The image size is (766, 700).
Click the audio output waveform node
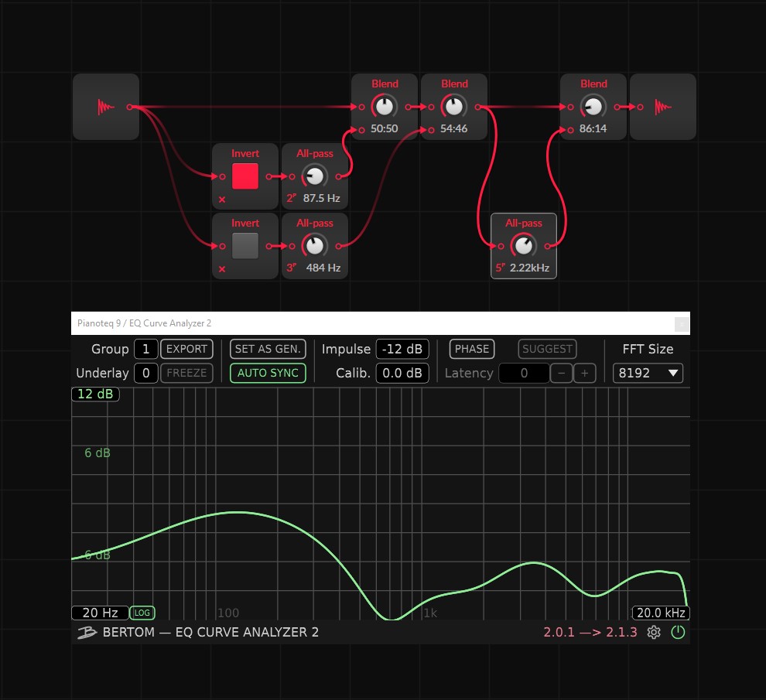663,107
